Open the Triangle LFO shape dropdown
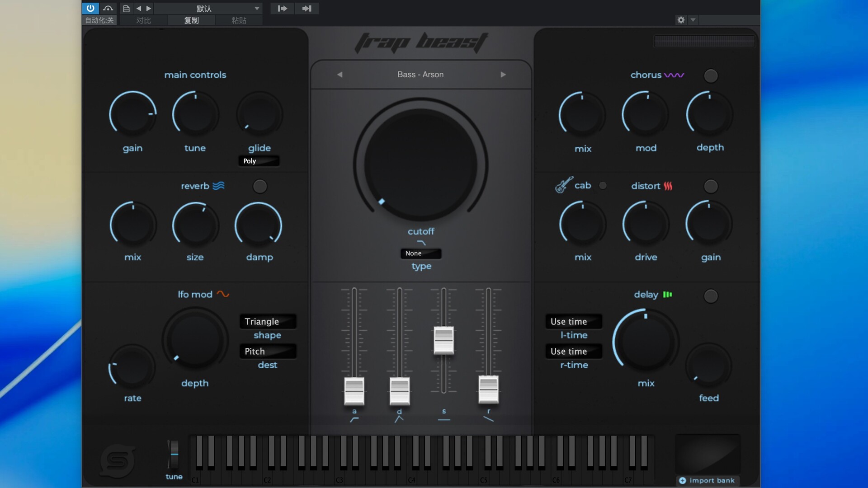The image size is (868, 488). pyautogui.click(x=268, y=321)
